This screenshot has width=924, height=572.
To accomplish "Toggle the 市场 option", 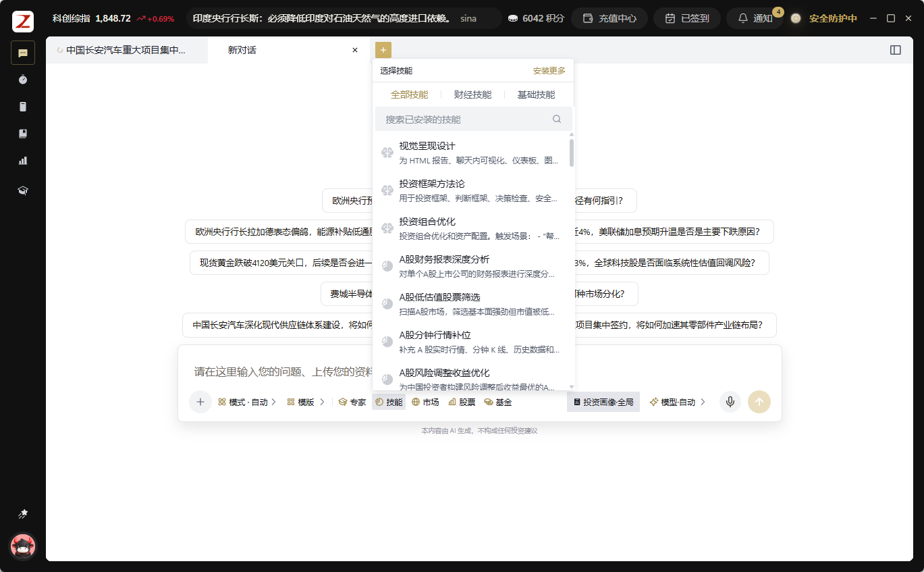I will tap(425, 402).
